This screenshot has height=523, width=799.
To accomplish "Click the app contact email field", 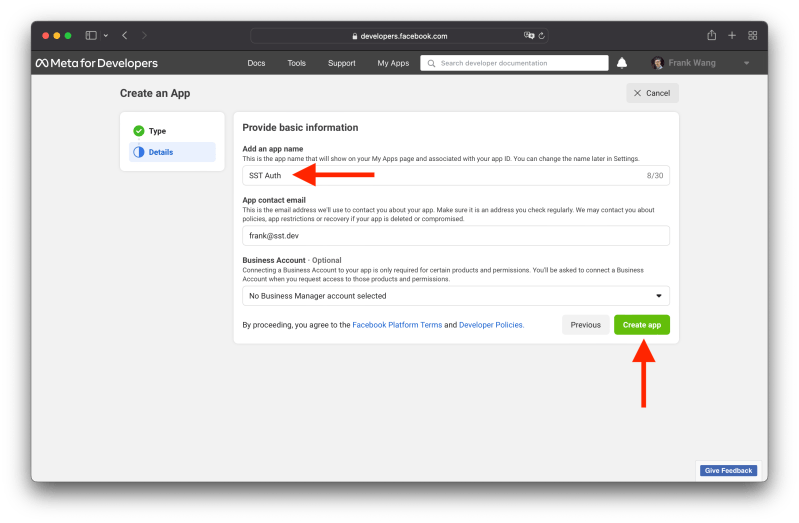I will point(456,236).
